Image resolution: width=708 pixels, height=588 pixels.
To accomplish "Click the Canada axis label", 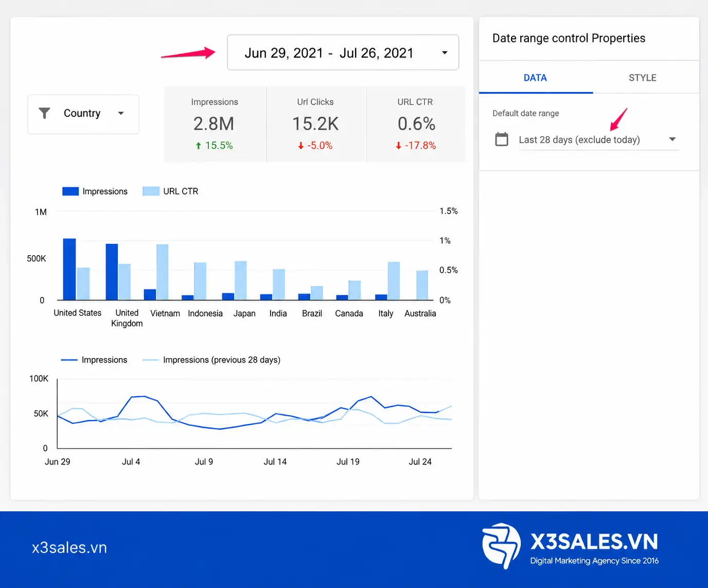I will pos(349,313).
